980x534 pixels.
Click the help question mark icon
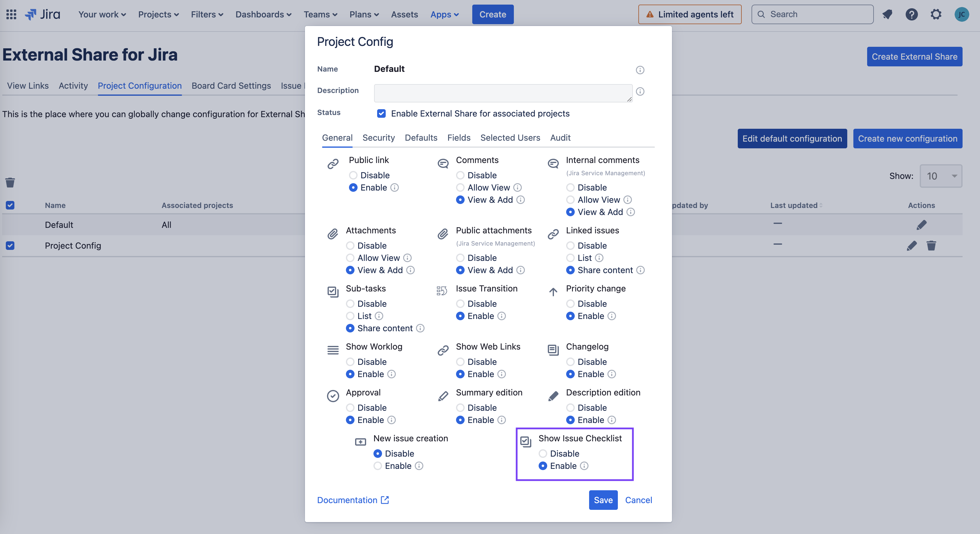click(x=911, y=14)
